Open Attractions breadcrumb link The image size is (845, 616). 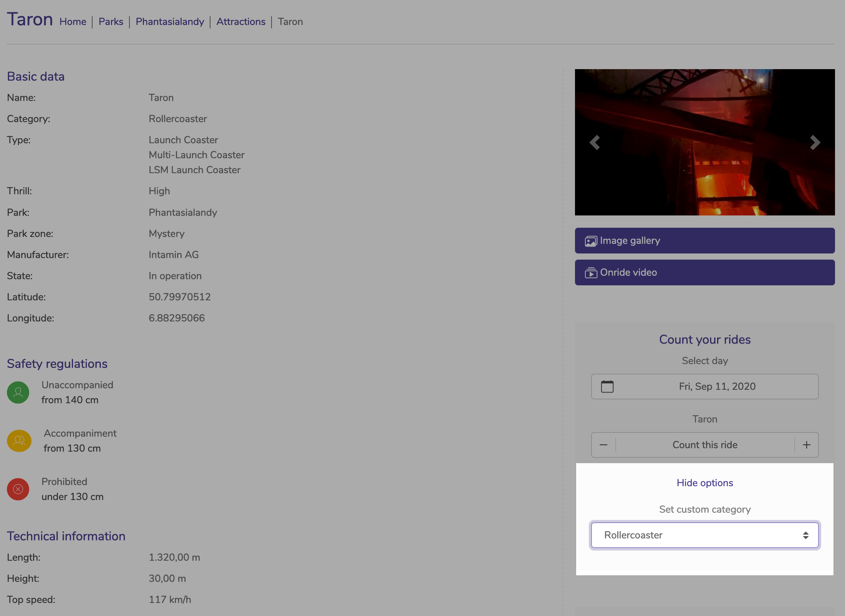(241, 22)
